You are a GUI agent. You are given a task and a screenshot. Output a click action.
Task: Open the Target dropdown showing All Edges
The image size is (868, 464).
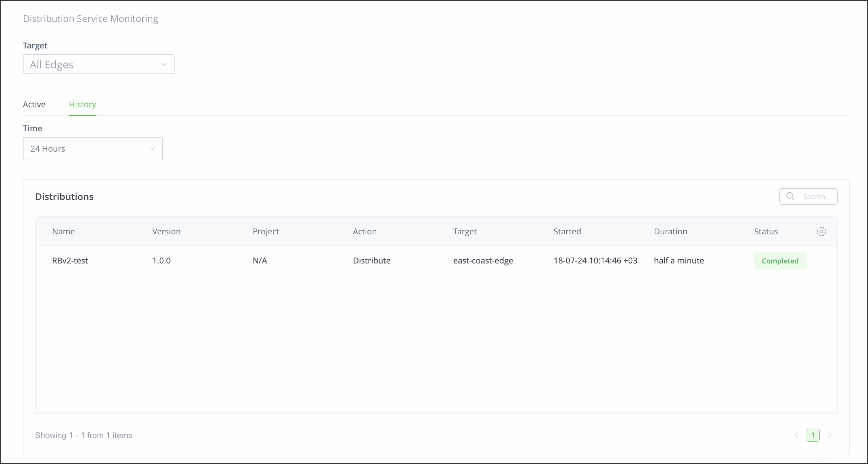[98, 64]
